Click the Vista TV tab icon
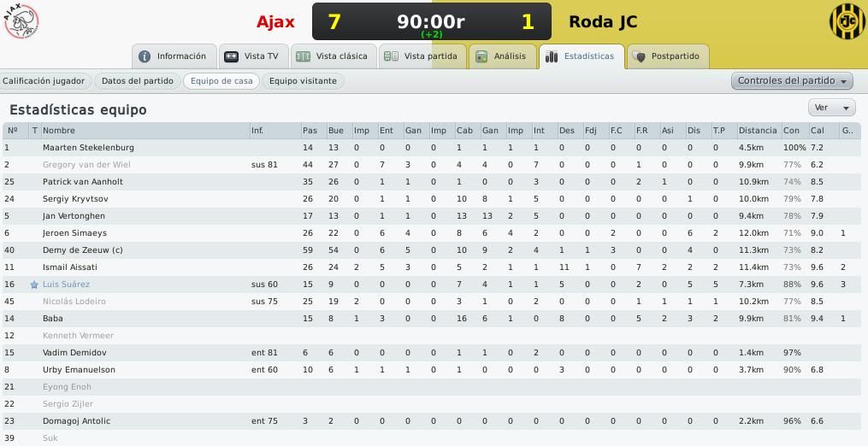The height and width of the screenshot is (446, 868). pos(232,56)
